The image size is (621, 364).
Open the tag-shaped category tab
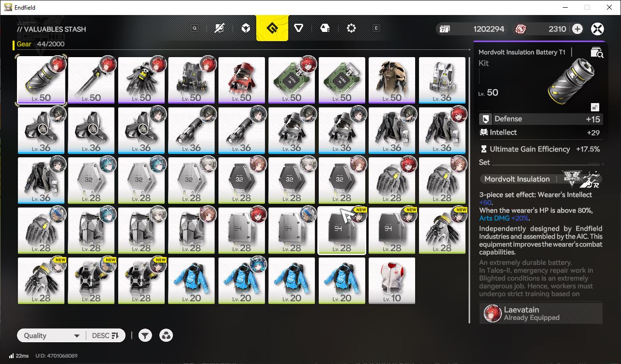(325, 29)
